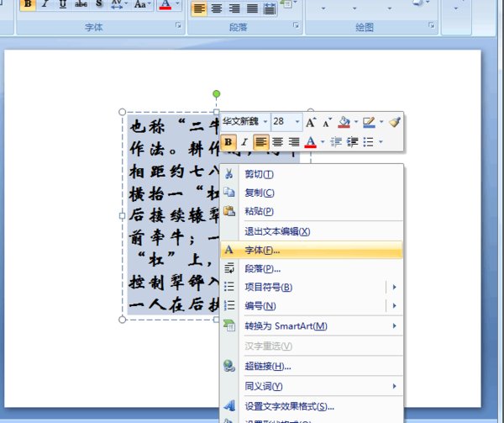Click font size field showing 28
This screenshot has width=504, height=423.
click(x=282, y=122)
